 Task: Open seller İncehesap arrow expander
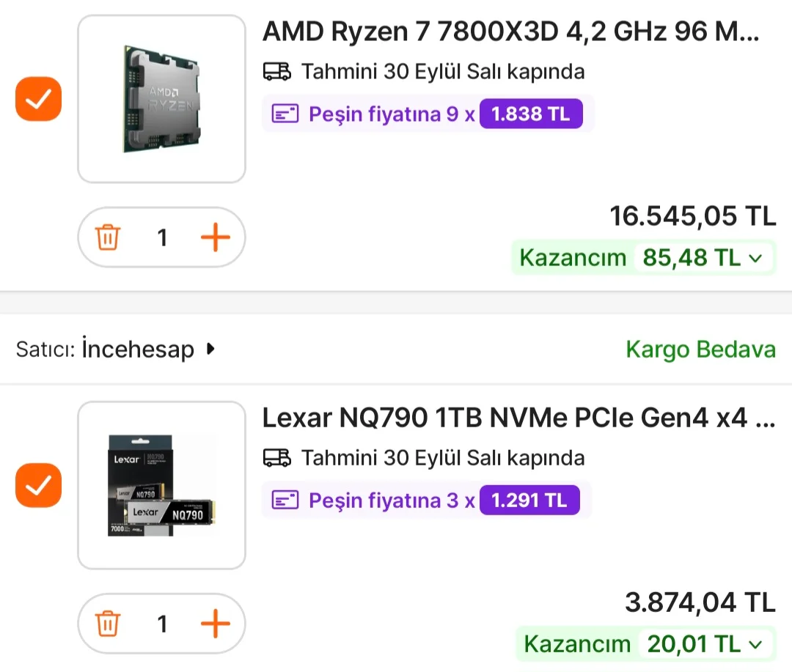point(211,349)
